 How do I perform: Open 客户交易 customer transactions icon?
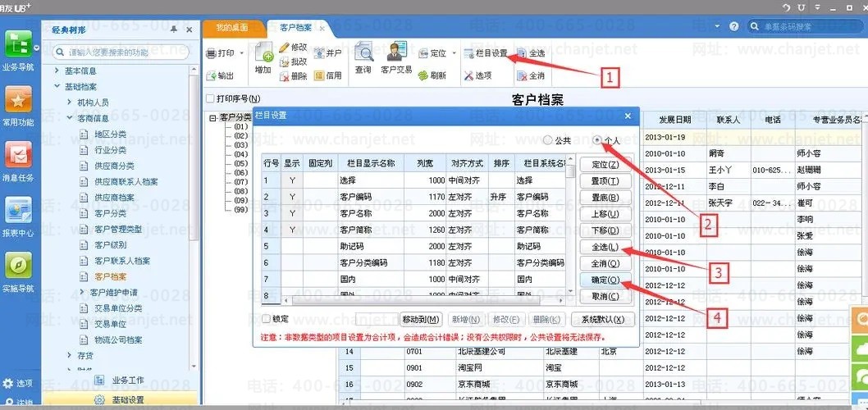(x=396, y=52)
